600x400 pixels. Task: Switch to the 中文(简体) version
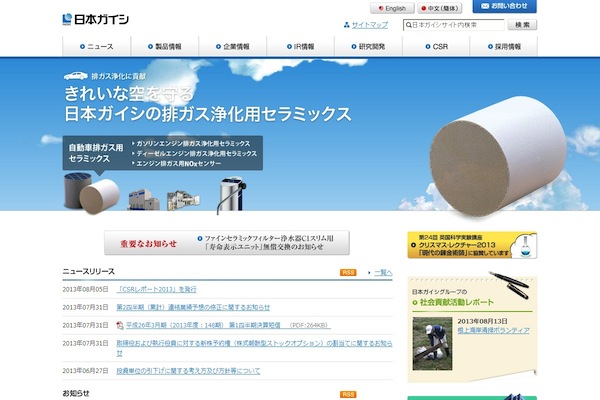click(x=440, y=8)
